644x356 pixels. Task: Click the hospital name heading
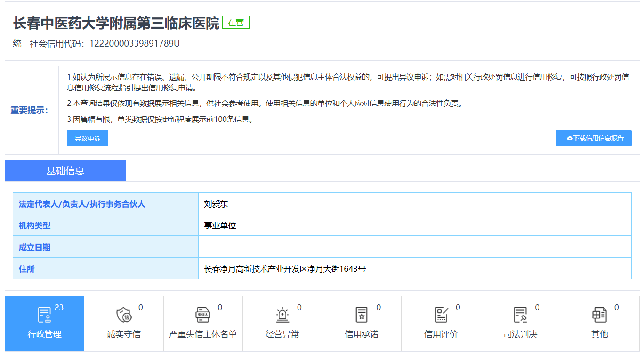[116, 23]
